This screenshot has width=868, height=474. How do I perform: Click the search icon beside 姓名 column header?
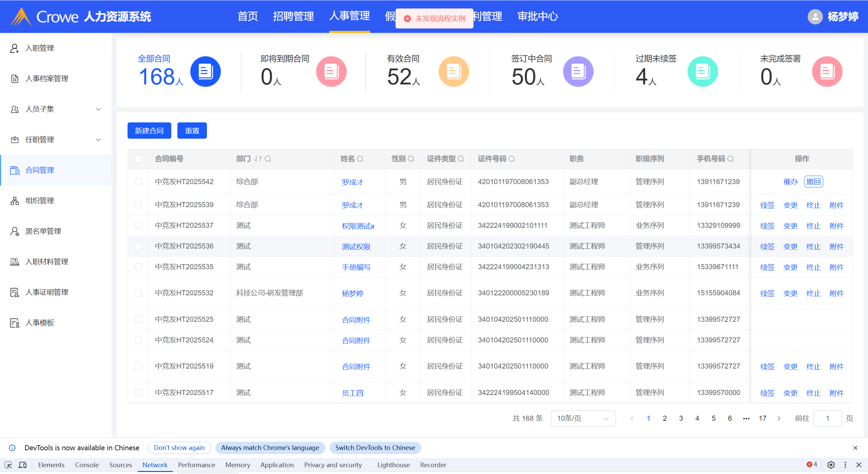coord(360,159)
